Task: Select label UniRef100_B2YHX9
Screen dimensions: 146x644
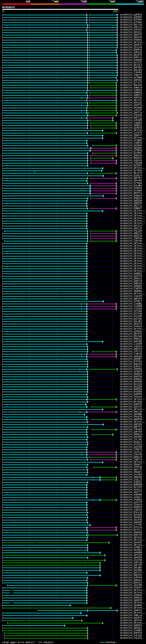Action: pos(131,170)
